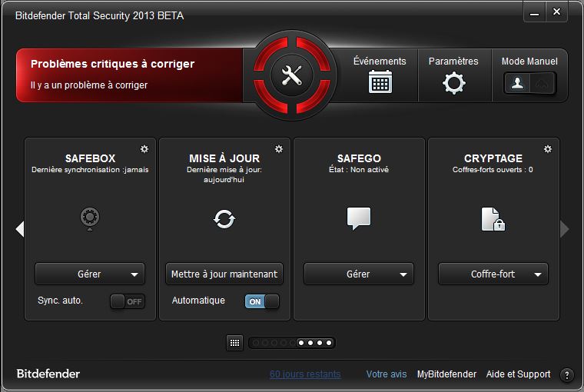584x392 pixels.
Task: Open MyBitdefender link
Action: [446, 374]
